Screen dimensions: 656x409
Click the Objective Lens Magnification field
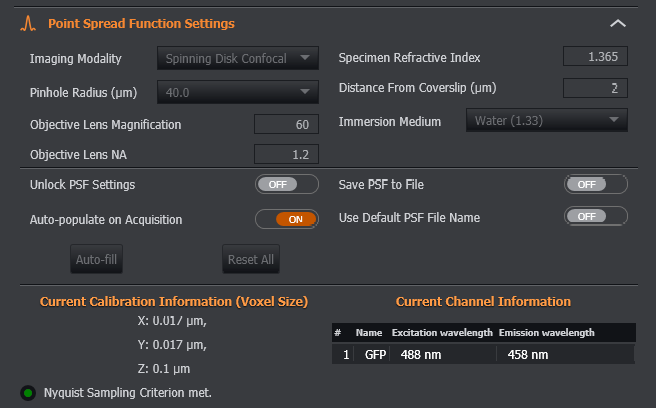coord(286,125)
